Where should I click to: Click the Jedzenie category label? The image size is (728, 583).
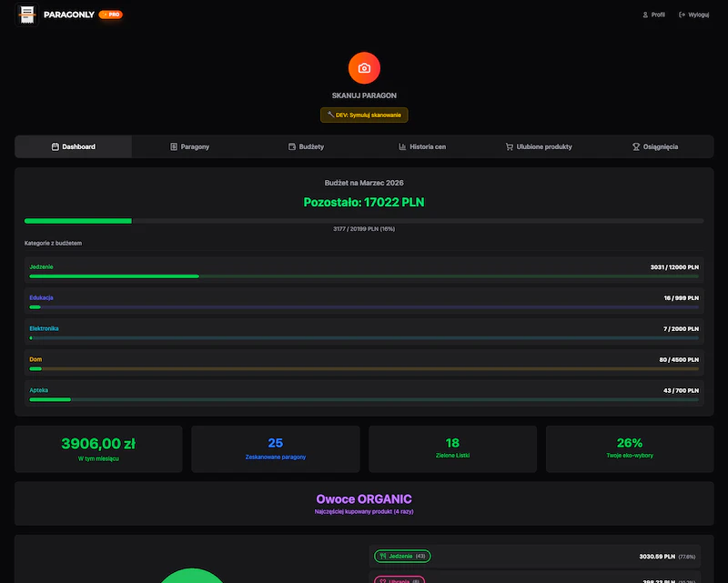click(x=41, y=266)
